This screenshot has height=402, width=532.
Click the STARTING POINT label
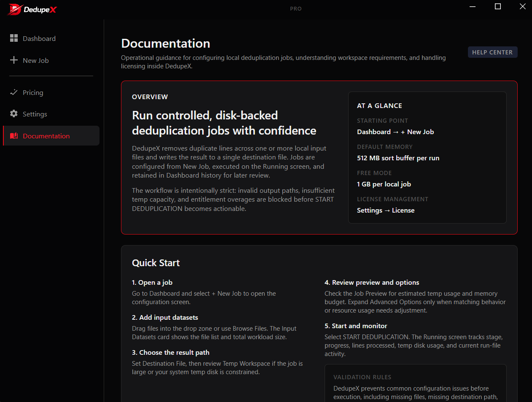pos(382,121)
